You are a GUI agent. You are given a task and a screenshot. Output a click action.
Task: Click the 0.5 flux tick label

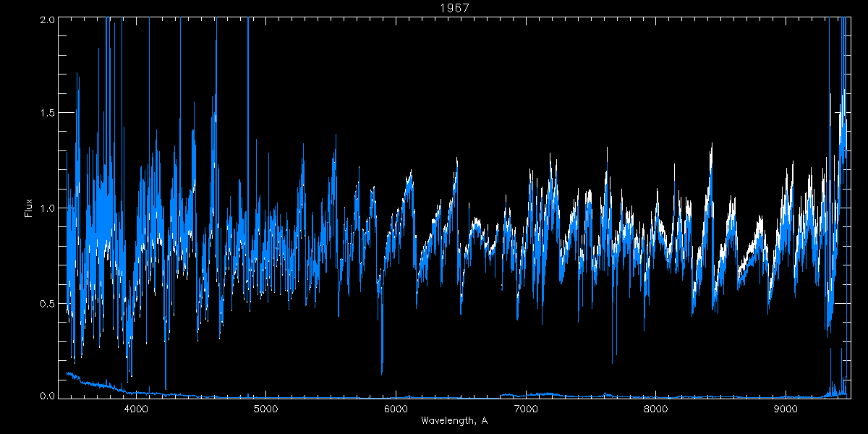point(46,302)
